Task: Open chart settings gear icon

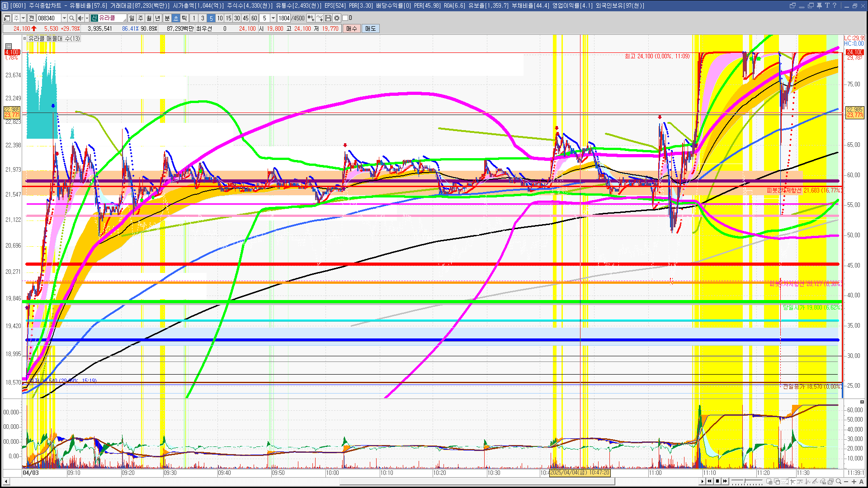Action: (x=337, y=18)
